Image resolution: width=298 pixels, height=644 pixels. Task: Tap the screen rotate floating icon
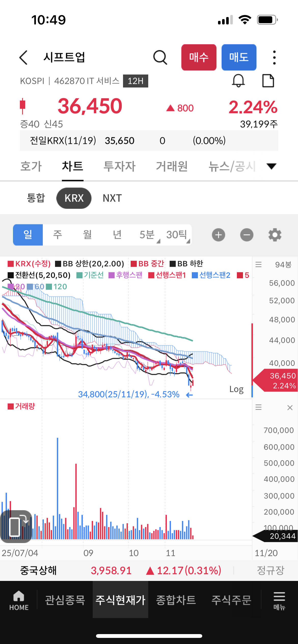pos(16,526)
